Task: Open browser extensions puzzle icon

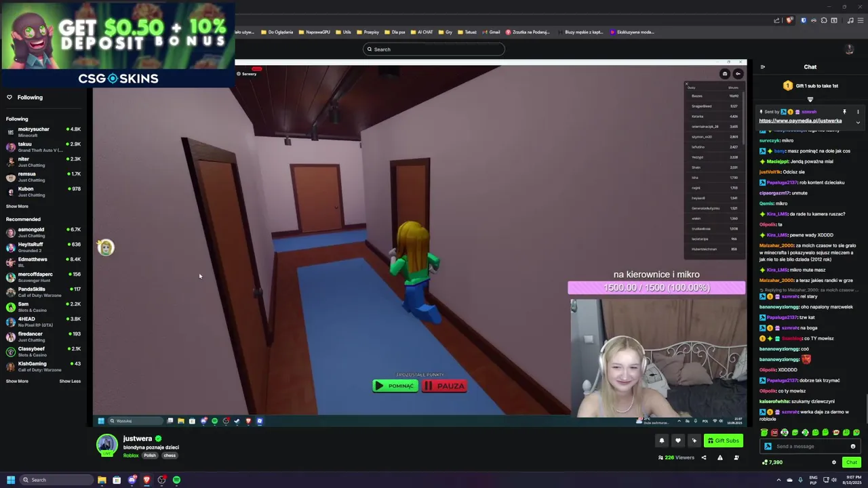Action: (824, 20)
